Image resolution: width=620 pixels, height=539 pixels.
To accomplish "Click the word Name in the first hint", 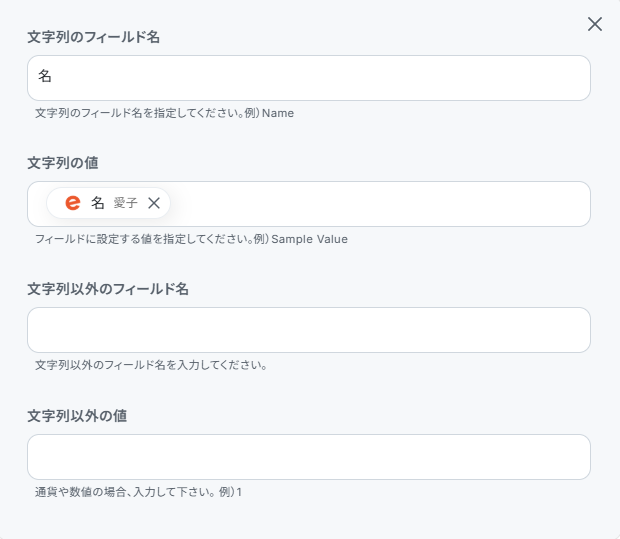I will tap(278, 113).
